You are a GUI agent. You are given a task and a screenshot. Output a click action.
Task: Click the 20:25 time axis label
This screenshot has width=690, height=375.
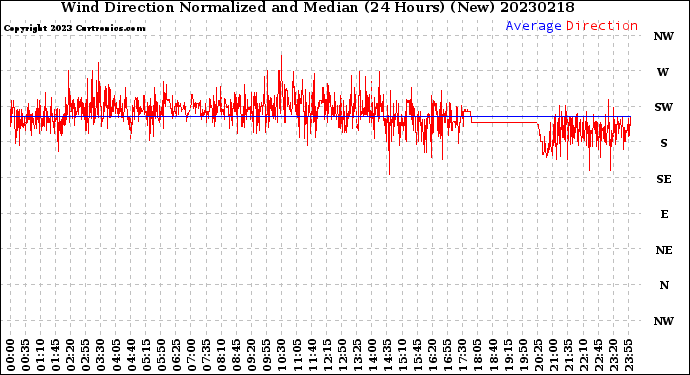pos(538,355)
